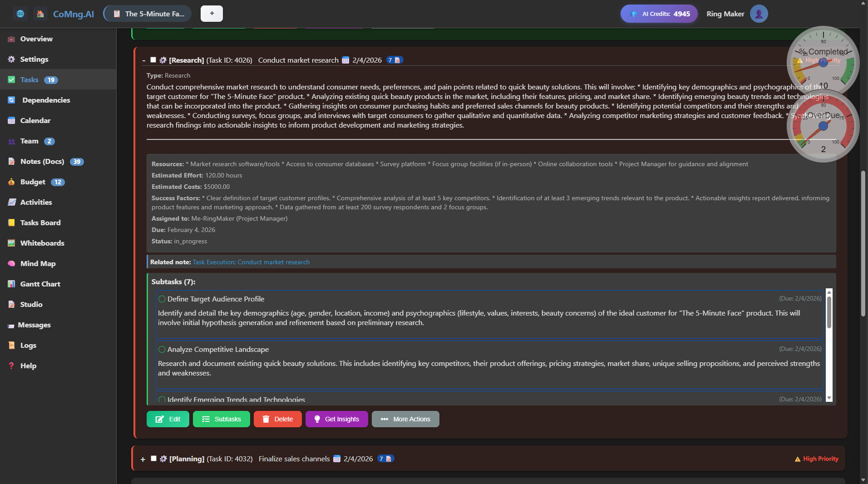The height and width of the screenshot is (484, 868).
Task: Open Gantt Chart in the sidebar
Action: pos(40,284)
